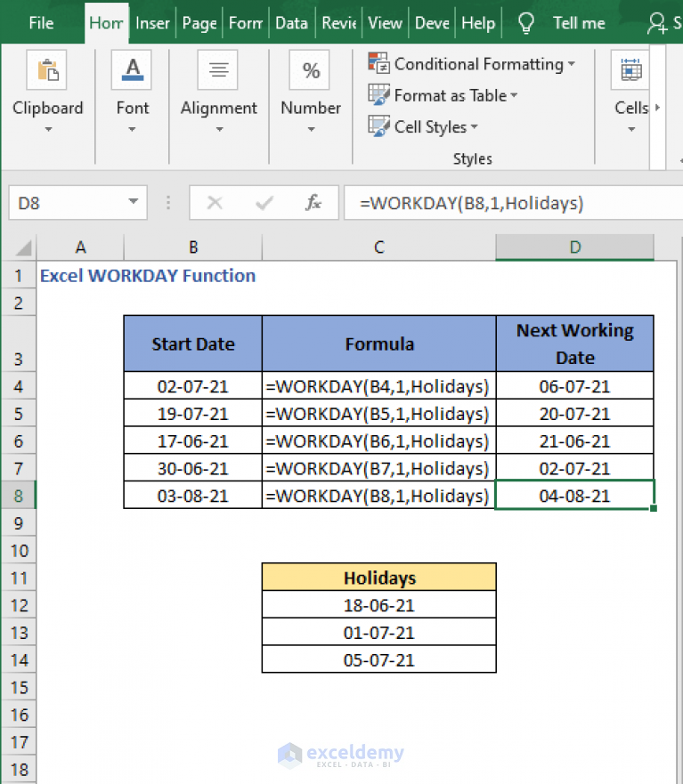Expand the Alignment group dropdown arrow
Viewport: 683px width, 784px height.
click(x=219, y=130)
